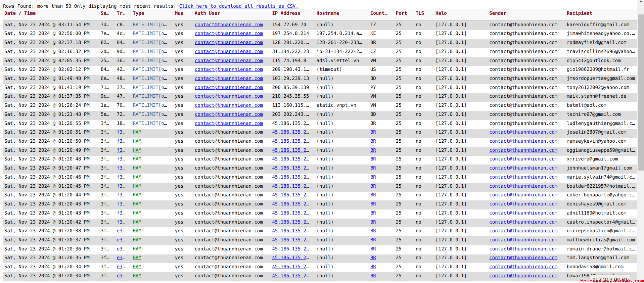Click RATELIMIT link in 02:02:12 PM row
Image resolution: width=644 pixels, height=283 pixels.
tap(150, 69)
